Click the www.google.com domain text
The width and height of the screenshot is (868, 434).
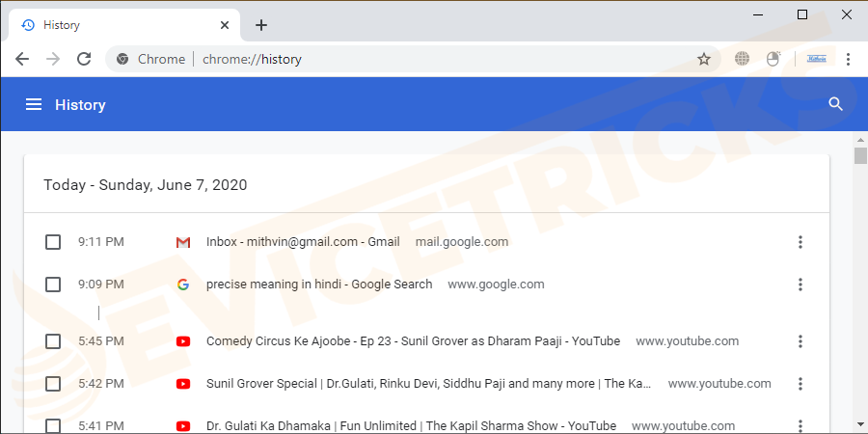[496, 285]
